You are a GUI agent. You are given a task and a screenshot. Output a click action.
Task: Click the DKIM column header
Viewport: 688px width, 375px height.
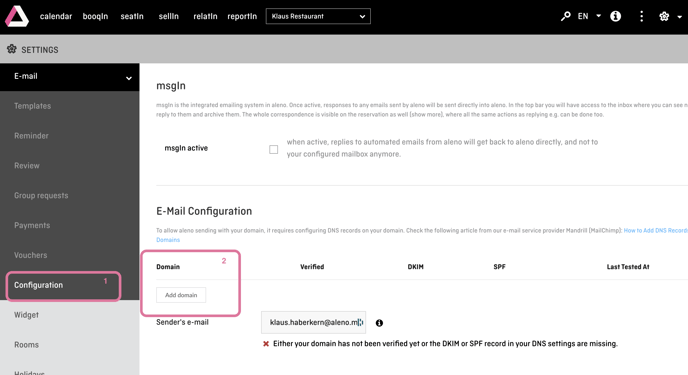point(416,267)
